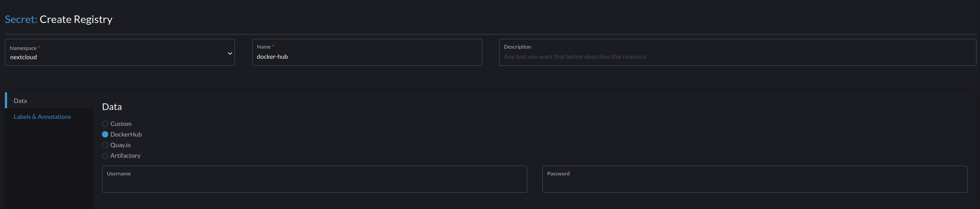Click into the Username input field
This screenshot has height=209, width=980.
(x=314, y=179)
